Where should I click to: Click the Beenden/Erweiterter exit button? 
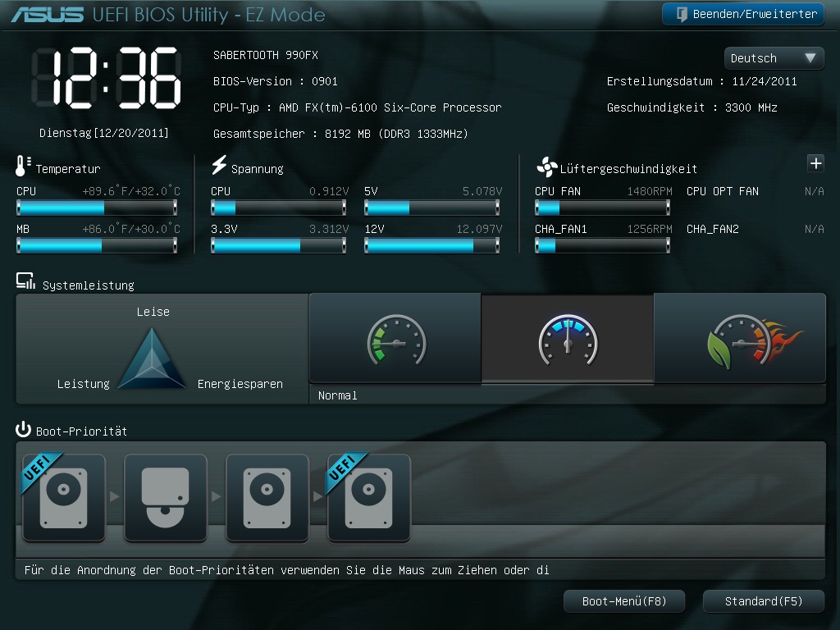point(742,14)
